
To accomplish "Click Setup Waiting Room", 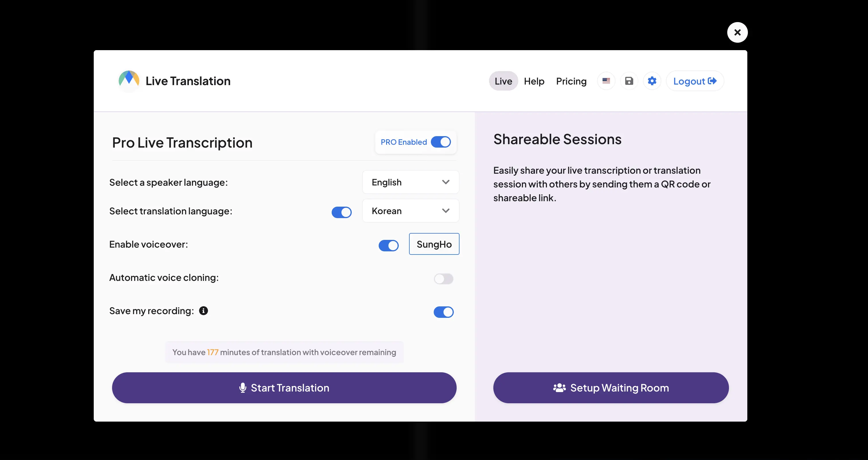I will [x=611, y=388].
